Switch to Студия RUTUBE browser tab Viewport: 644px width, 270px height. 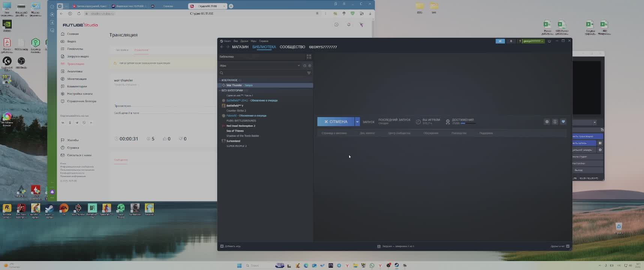tap(208, 6)
